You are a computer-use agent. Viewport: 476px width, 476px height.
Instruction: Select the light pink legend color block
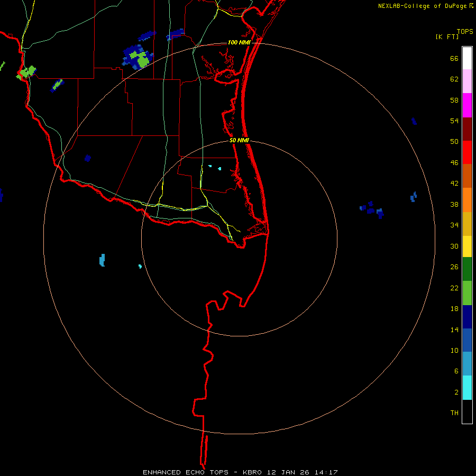[467, 81]
